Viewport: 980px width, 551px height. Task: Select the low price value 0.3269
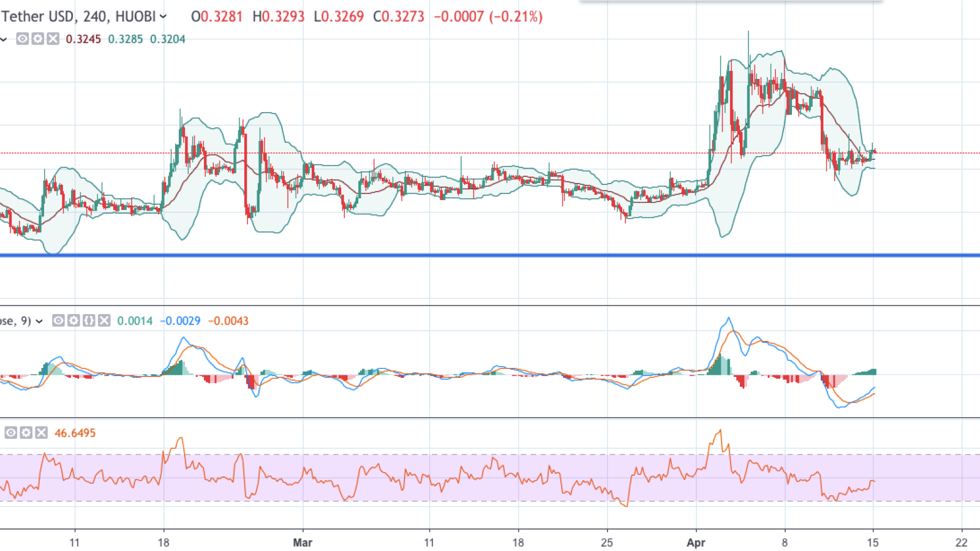click(343, 17)
